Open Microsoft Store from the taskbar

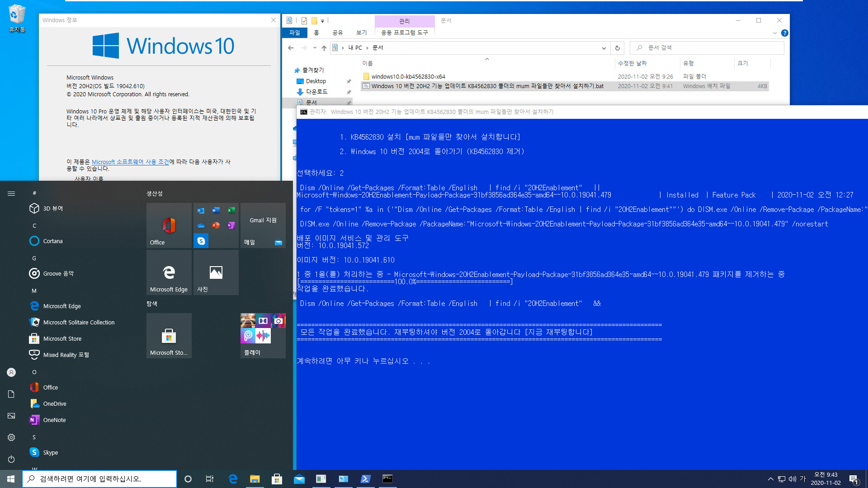click(277, 479)
